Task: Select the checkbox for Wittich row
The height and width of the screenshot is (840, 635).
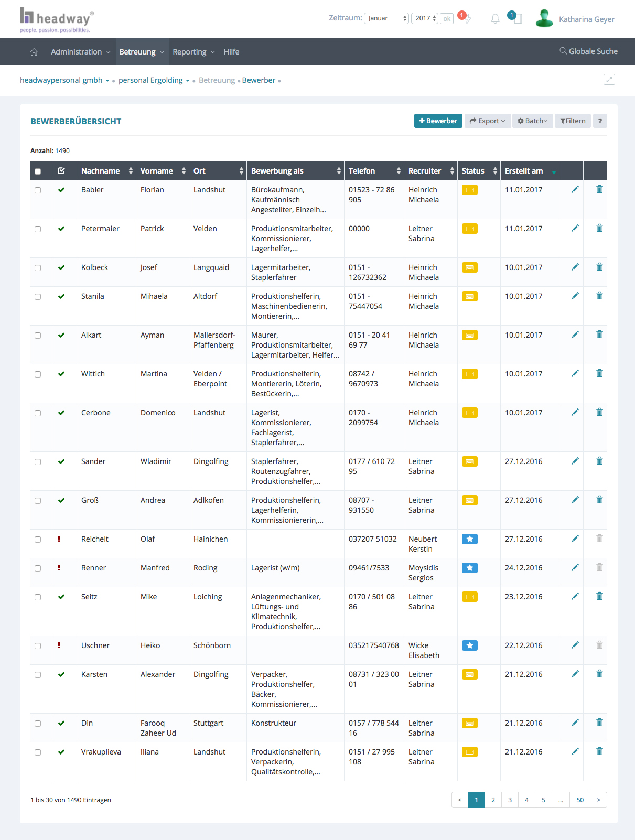Action: (x=38, y=374)
